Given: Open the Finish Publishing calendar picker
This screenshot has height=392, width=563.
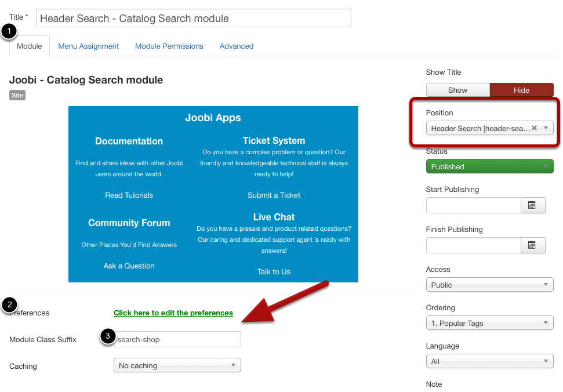Looking at the screenshot, I should click(532, 245).
